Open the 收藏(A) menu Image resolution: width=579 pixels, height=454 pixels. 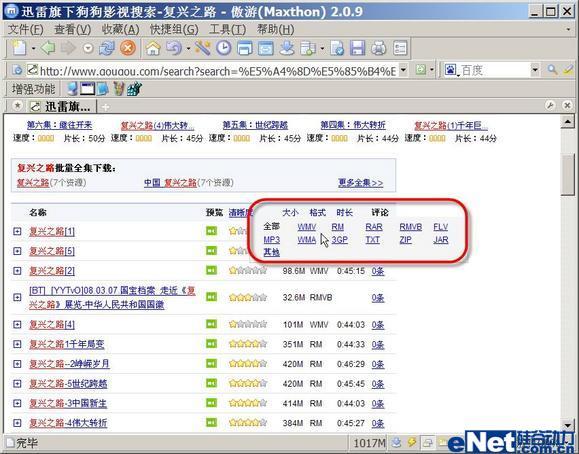[120, 29]
